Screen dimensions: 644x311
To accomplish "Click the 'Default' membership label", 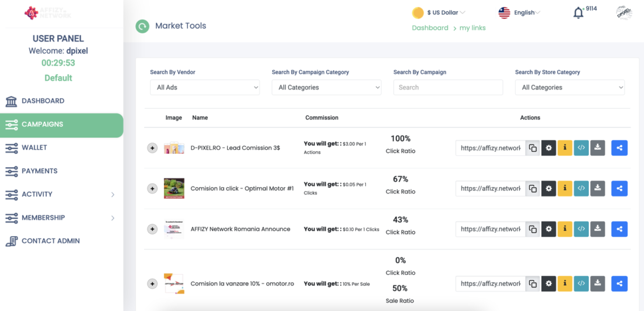I will click(59, 78).
